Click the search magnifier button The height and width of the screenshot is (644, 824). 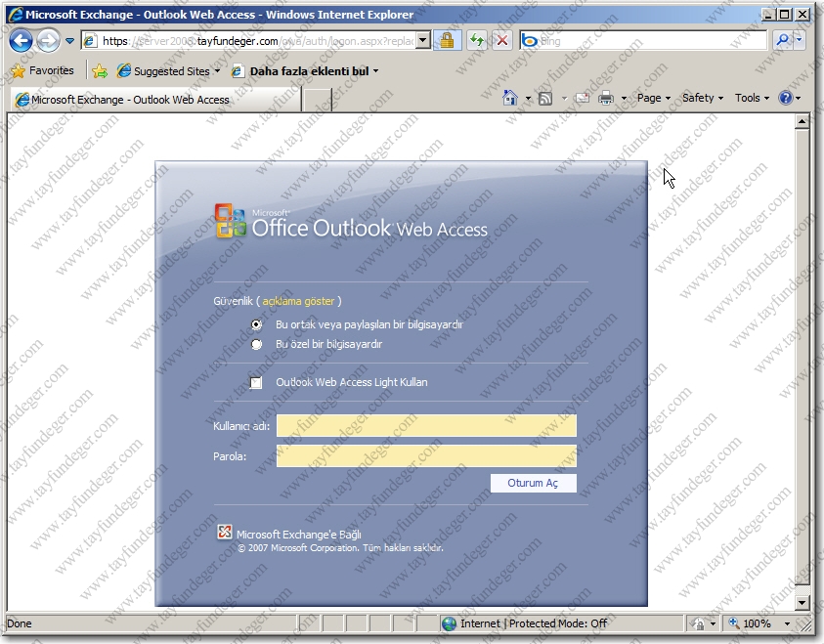pyautogui.click(x=782, y=40)
